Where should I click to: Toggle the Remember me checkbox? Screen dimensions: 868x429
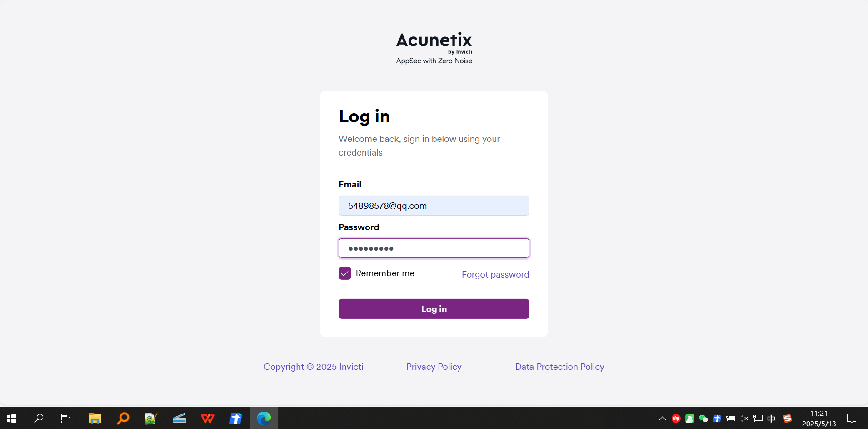(x=345, y=273)
